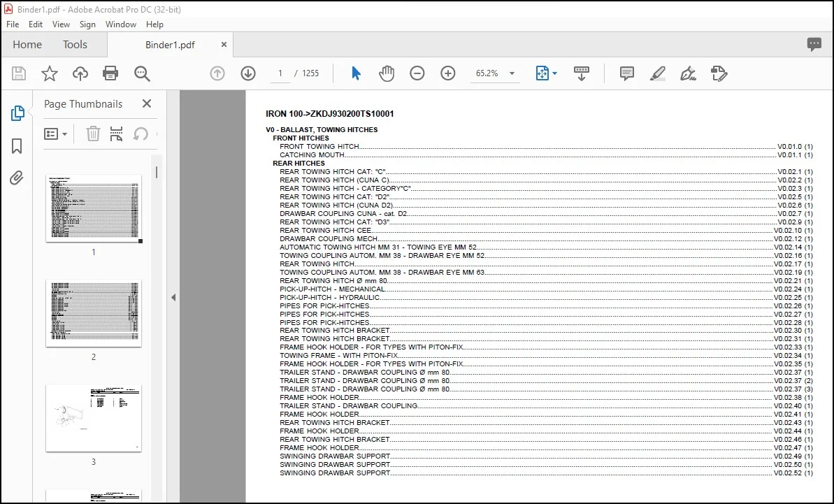Viewport: 834px width, 504px height.
Task: Click the Save file icon
Action: (x=19, y=73)
